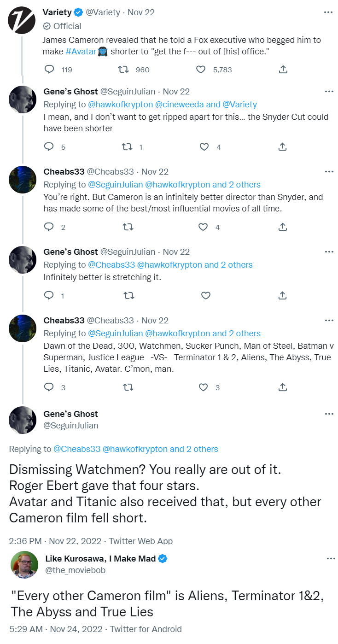Like the 'Infinitely better is stretching it' tweet
338x644 pixels.
coord(206,295)
